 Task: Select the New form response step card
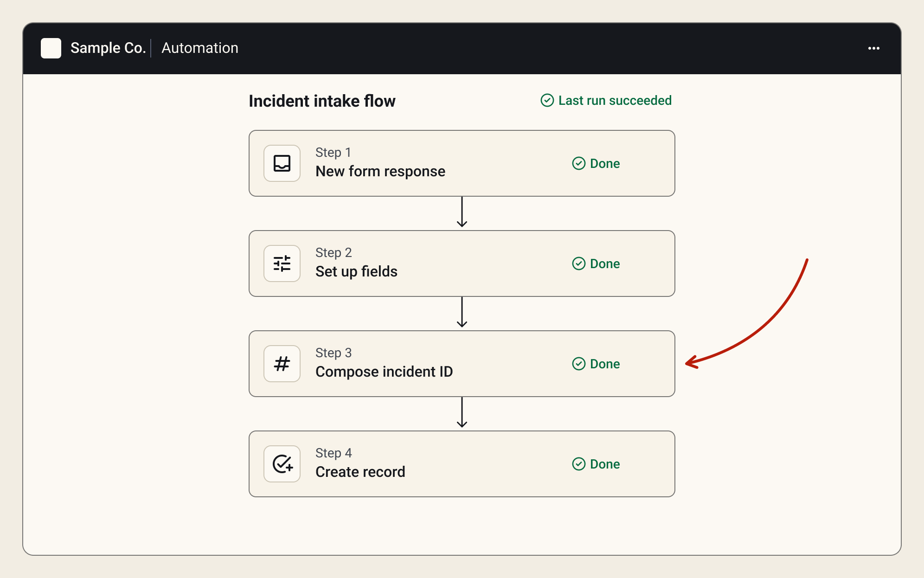[x=462, y=163]
